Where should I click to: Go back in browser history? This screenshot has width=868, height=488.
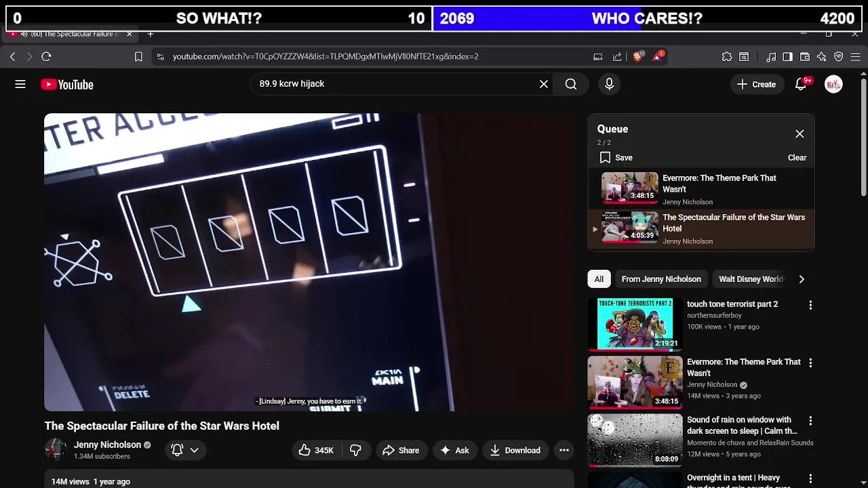pyautogui.click(x=12, y=56)
